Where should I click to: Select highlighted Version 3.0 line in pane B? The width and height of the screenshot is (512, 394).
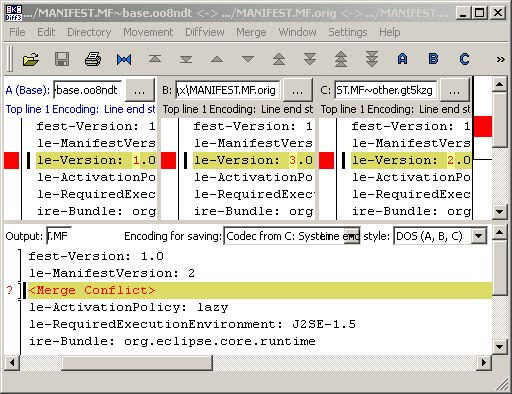[253, 160]
